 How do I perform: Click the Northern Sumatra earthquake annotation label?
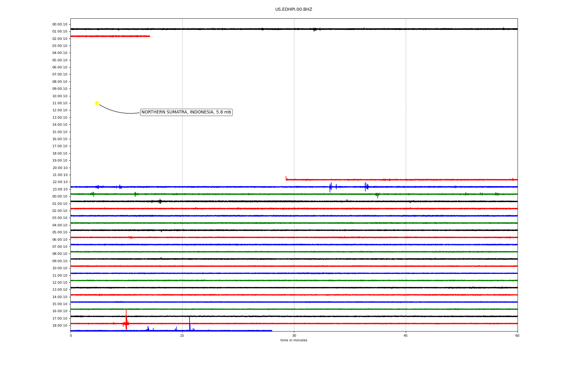[x=186, y=112]
